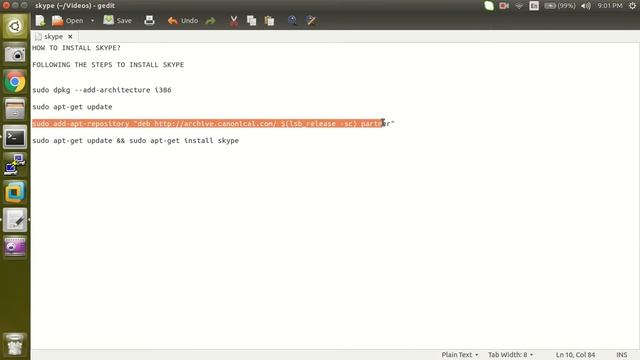Click the line HOW TO INSTALL SKYPE?
The width and height of the screenshot is (640, 360).
pos(76,48)
